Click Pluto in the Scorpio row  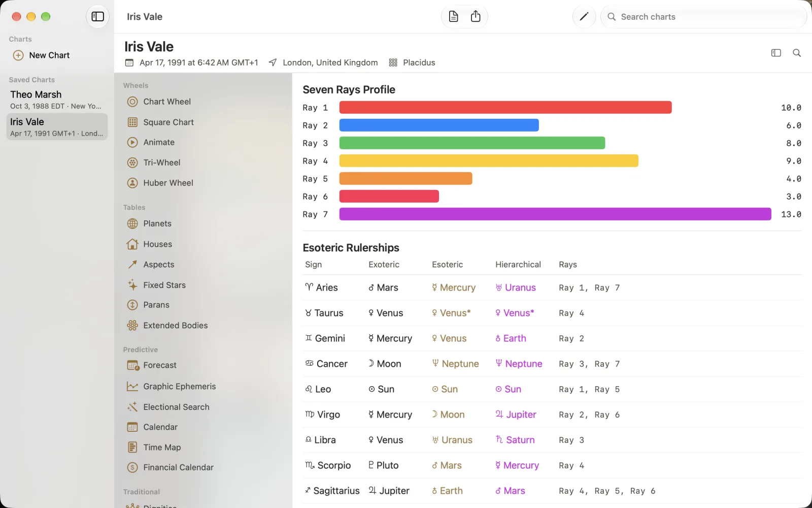tap(383, 465)
